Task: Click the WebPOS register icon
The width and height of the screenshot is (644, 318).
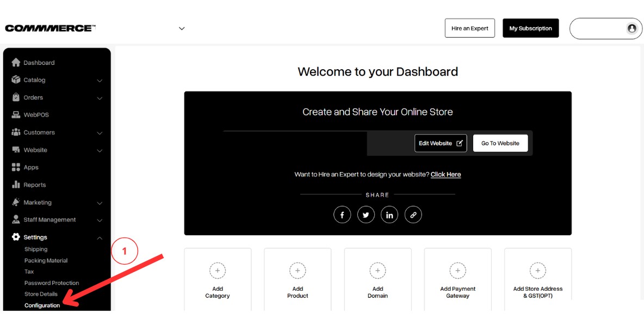Action: pyautogui.click(x=16, y=115)
